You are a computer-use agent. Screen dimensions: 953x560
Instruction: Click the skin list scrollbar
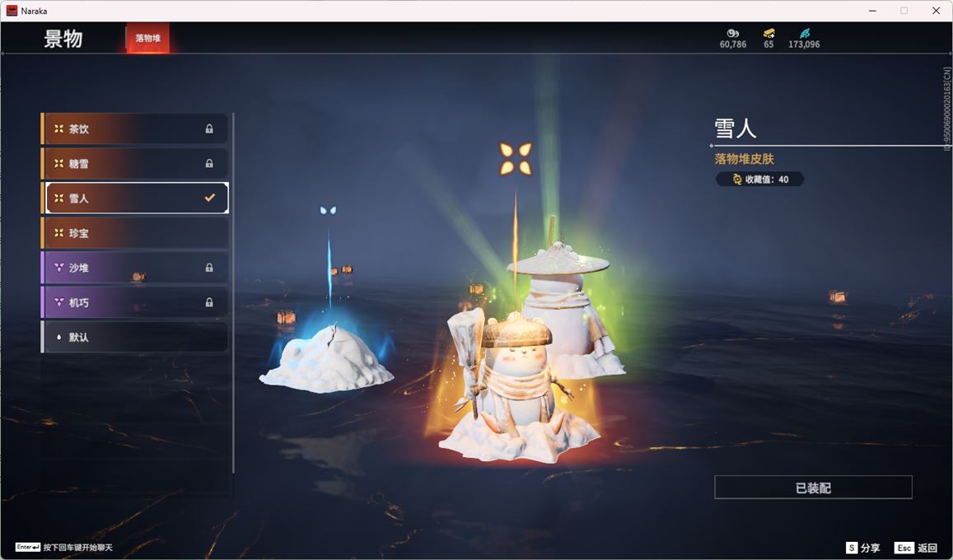click(233, 292)
